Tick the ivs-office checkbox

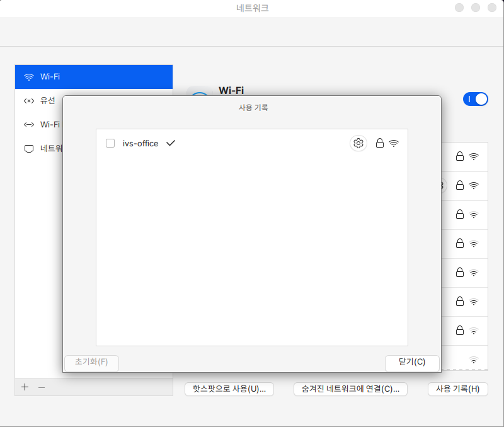[110, 143]
